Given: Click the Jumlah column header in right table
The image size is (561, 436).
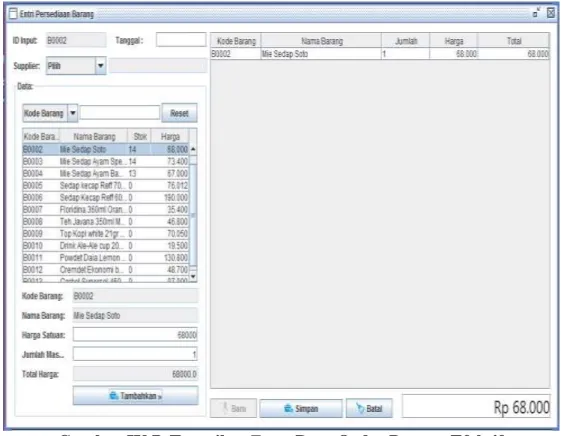Looking at the screenshot, I should pyautogui.click(x=405, y=41).
